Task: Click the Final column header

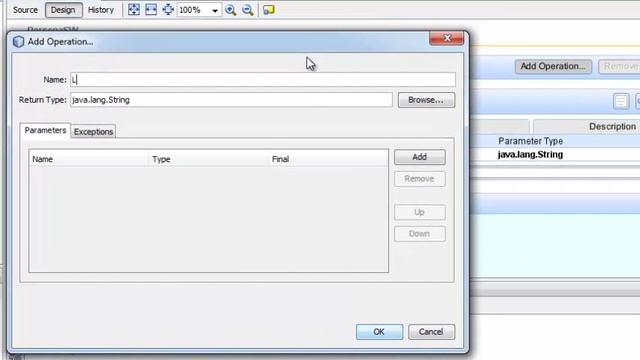Action: pos(329,159)
